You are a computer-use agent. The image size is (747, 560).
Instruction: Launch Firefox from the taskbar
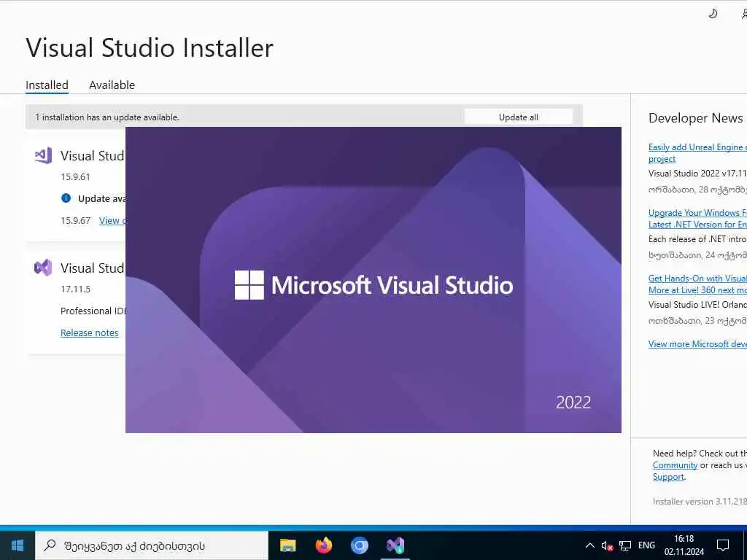tap(323, 545)
